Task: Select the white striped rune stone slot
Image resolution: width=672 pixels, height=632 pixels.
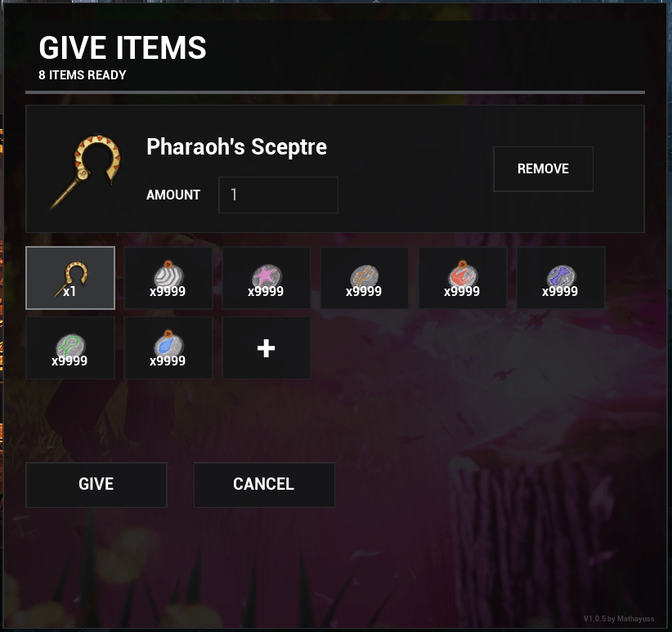Action: (168, 278)
